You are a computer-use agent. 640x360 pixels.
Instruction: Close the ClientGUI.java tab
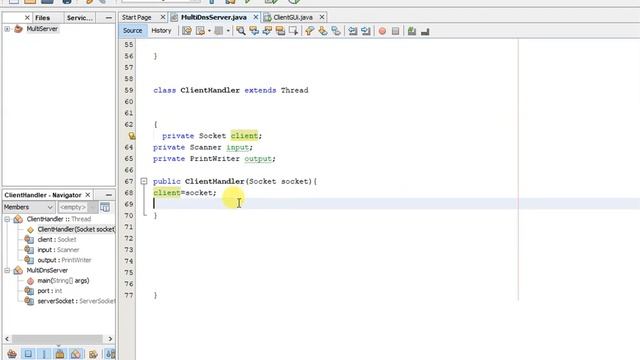coord(322,17)
